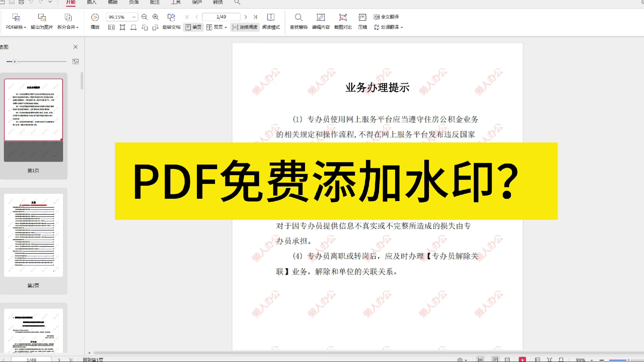
Task: Expand the quick access customize arrow
Action: pos(50,2)
